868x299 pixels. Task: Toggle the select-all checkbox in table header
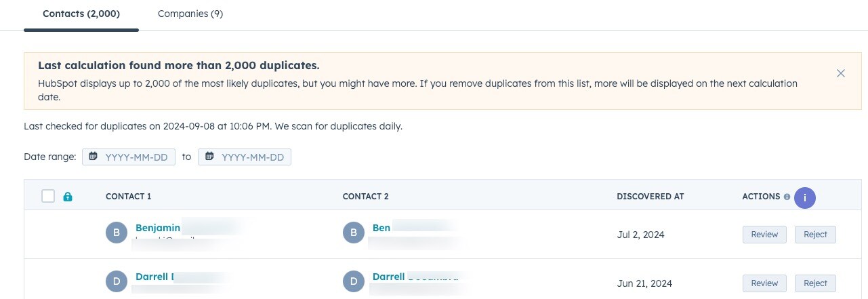[x=48, y=196]
